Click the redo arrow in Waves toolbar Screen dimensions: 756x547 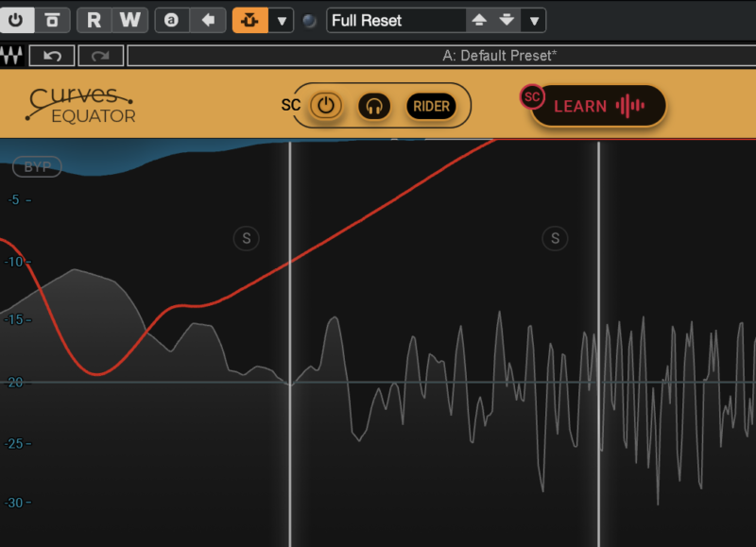coord(100,56)
